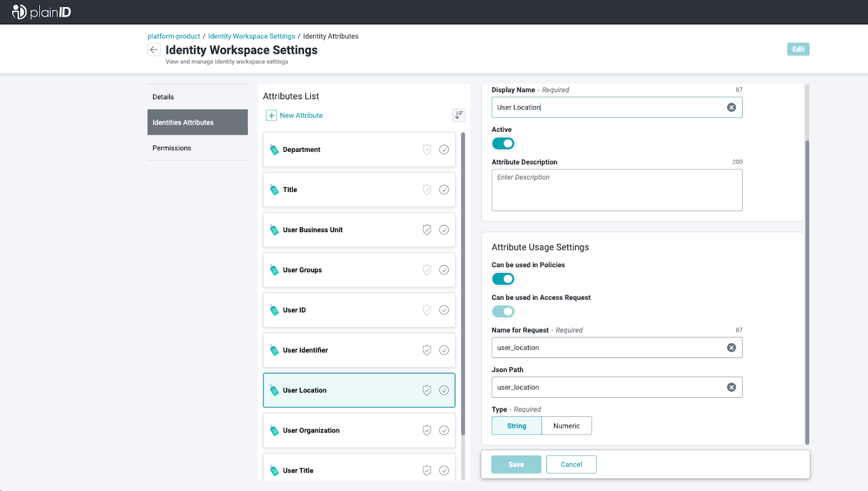Click the shield icon on User Organization row

(427, 430)
